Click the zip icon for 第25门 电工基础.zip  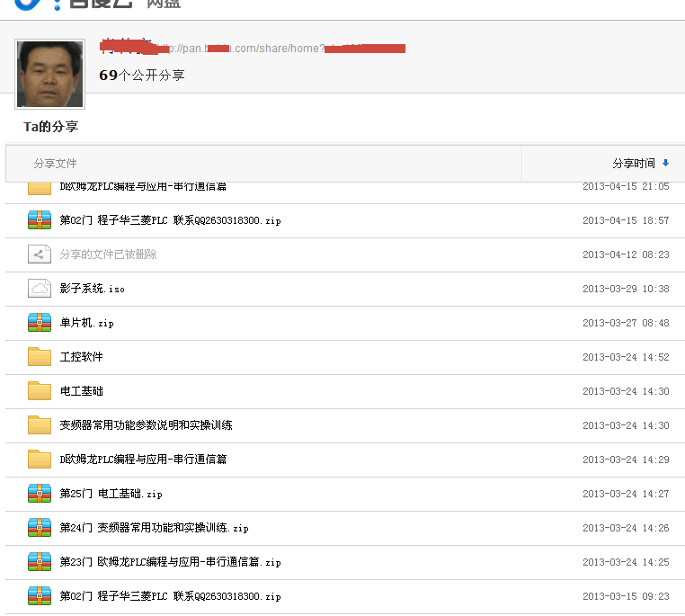pos(40,494)
